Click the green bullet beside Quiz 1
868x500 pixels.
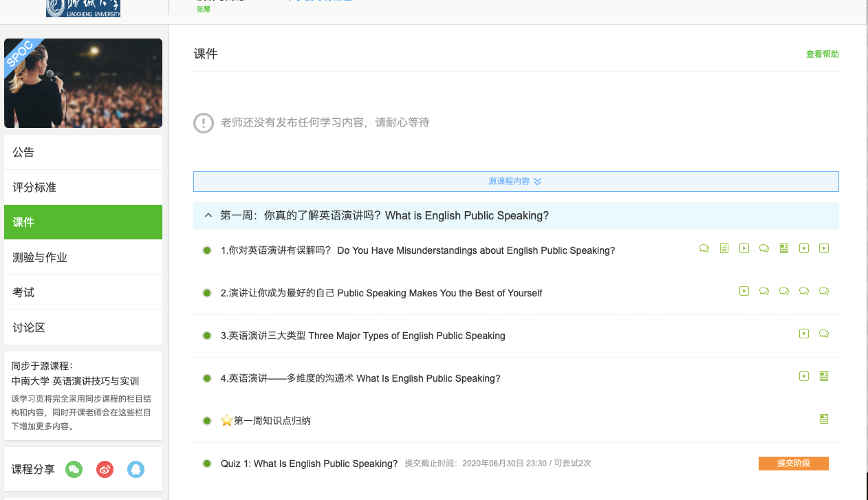207,464
